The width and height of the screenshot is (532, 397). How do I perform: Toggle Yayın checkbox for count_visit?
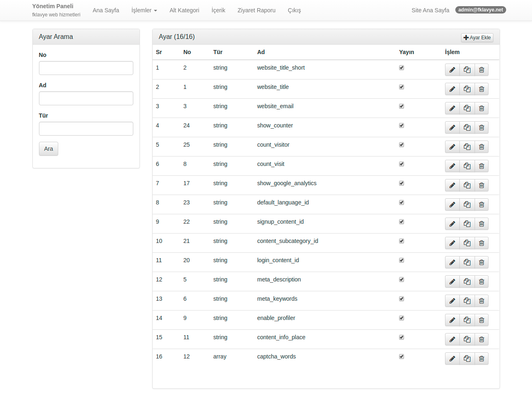tap(402, 164)
